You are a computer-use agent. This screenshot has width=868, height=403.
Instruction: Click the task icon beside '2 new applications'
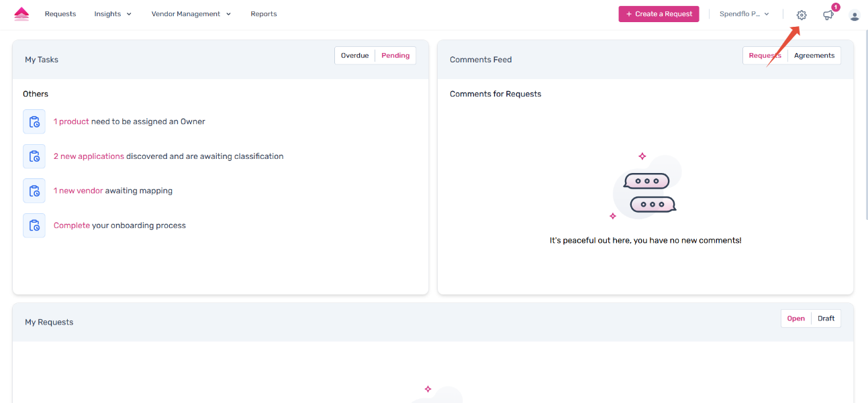[34, 156]
